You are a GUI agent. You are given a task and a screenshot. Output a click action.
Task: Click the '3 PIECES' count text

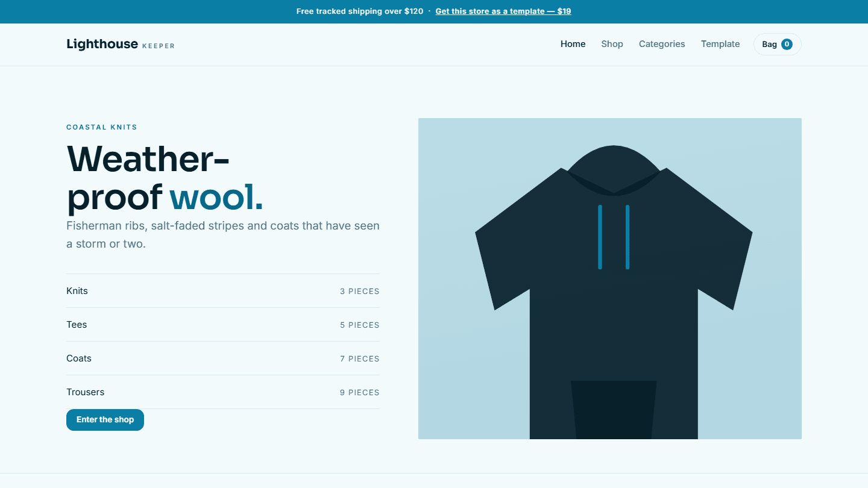pyautogui.click(x=360, y=292)
